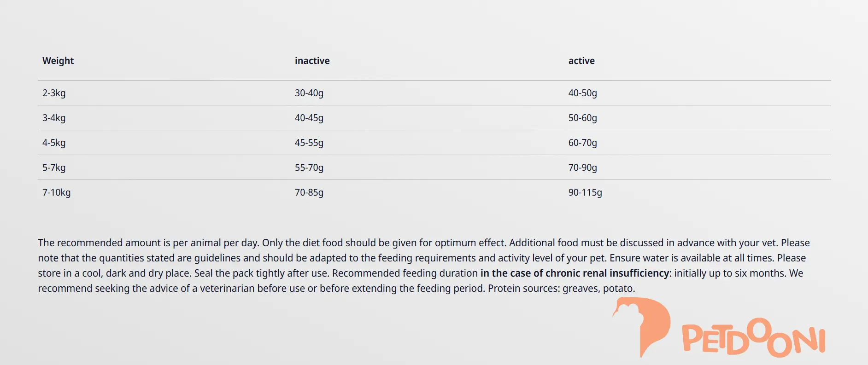Click the 45-55g inactive amount cell
The height and width of the screenshot is (365, 868).
point(309,143)
